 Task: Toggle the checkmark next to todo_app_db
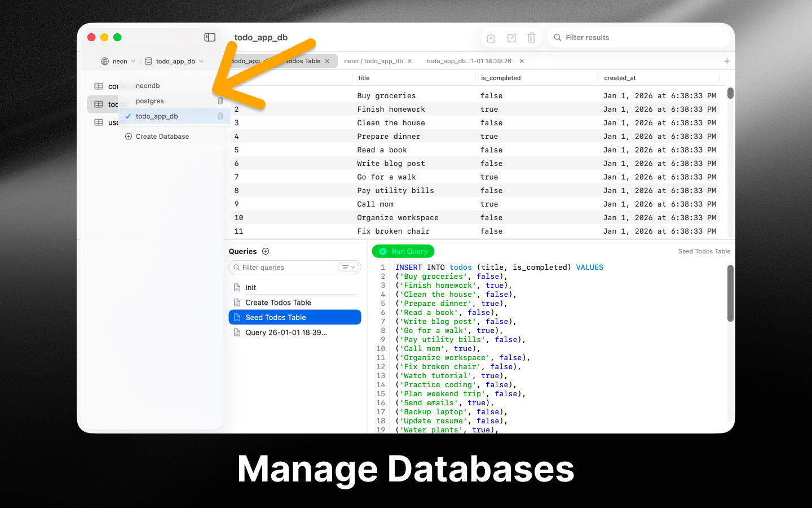(129, 116)
